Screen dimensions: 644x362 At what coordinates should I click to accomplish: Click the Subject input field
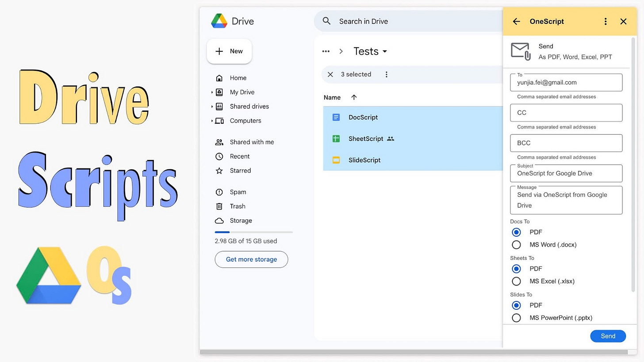[566, 173]
